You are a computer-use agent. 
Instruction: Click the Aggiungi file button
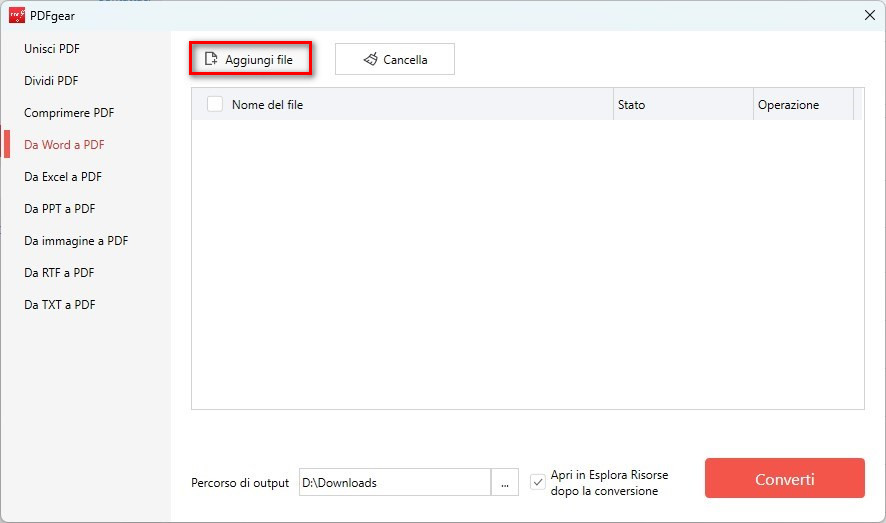click(250, 59)
